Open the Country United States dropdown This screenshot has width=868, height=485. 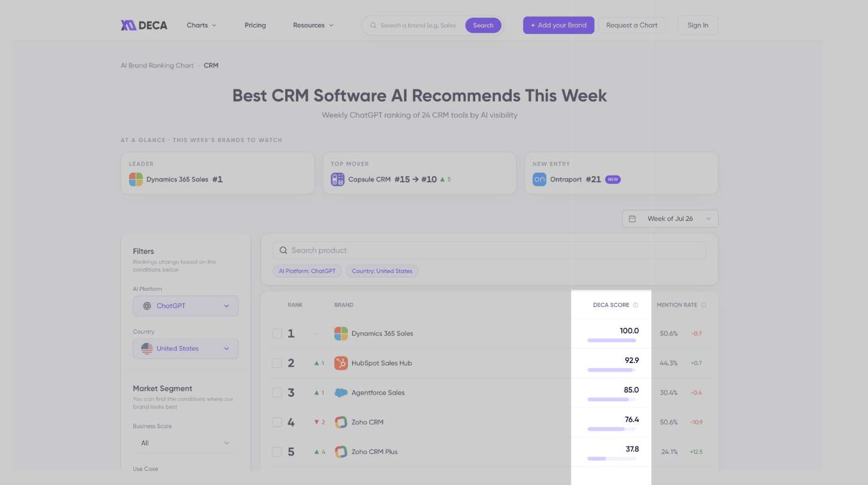tap(186, 349)
